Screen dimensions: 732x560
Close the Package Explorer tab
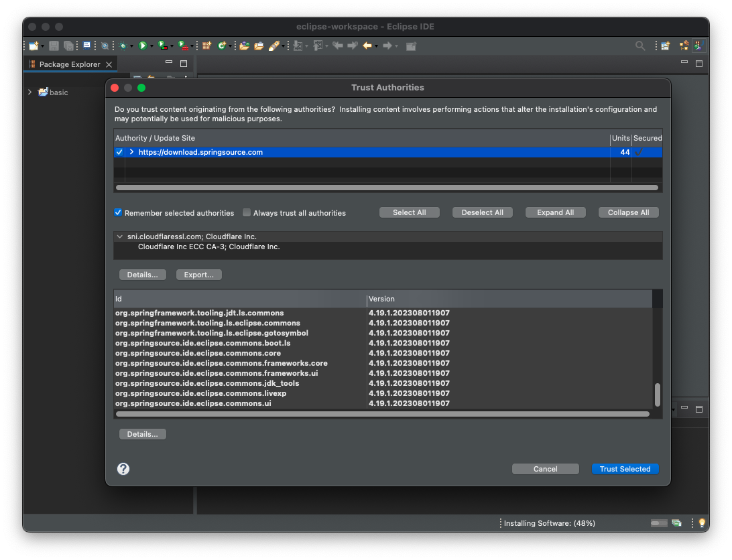click(109, 64)
